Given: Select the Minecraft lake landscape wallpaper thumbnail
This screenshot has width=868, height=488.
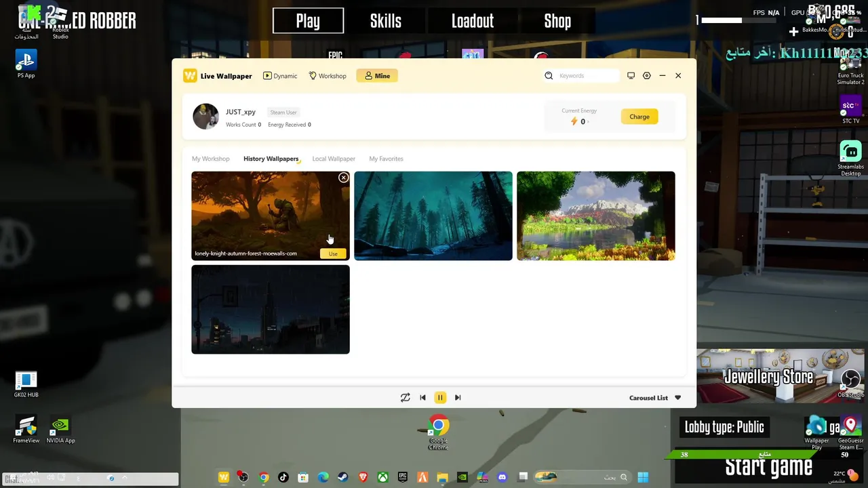Looking at the screenshot, I should (596, 216).
